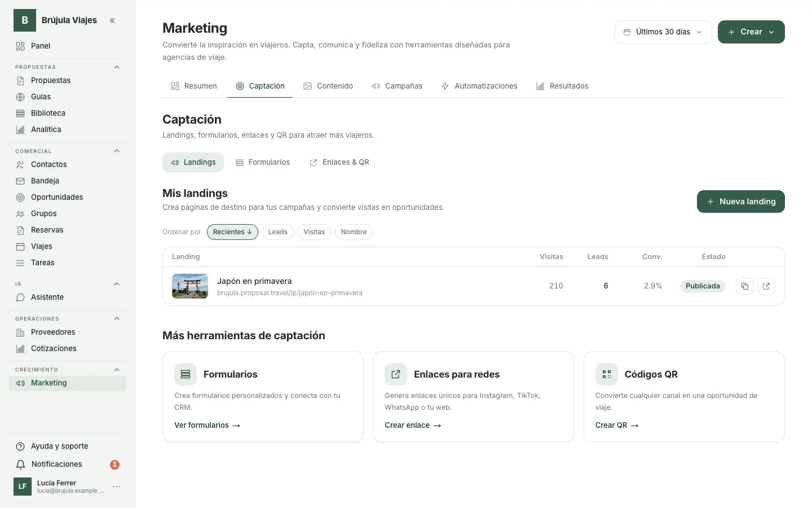The width and height of the screenshot is (812, 508).
Task: Click the Códigos QR card icon
Action: pyautogui.click(x=607, y=374)
